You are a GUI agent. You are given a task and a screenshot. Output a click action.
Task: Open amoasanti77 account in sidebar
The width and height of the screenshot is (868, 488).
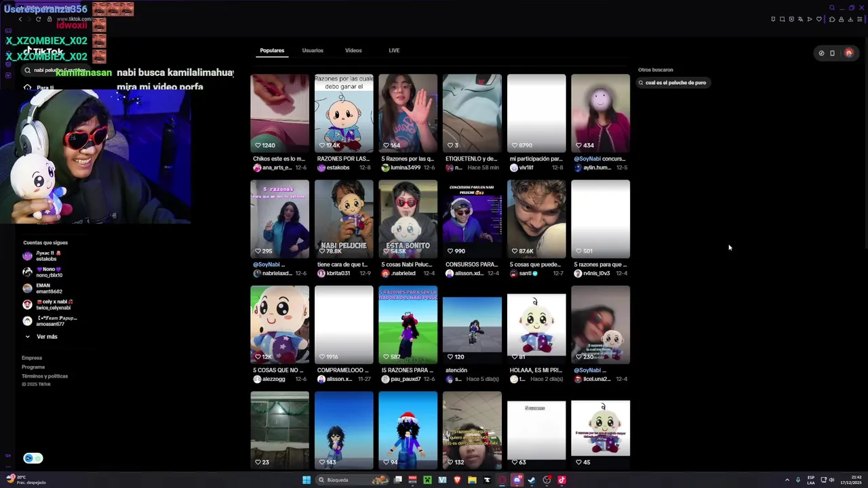point(50,321)
